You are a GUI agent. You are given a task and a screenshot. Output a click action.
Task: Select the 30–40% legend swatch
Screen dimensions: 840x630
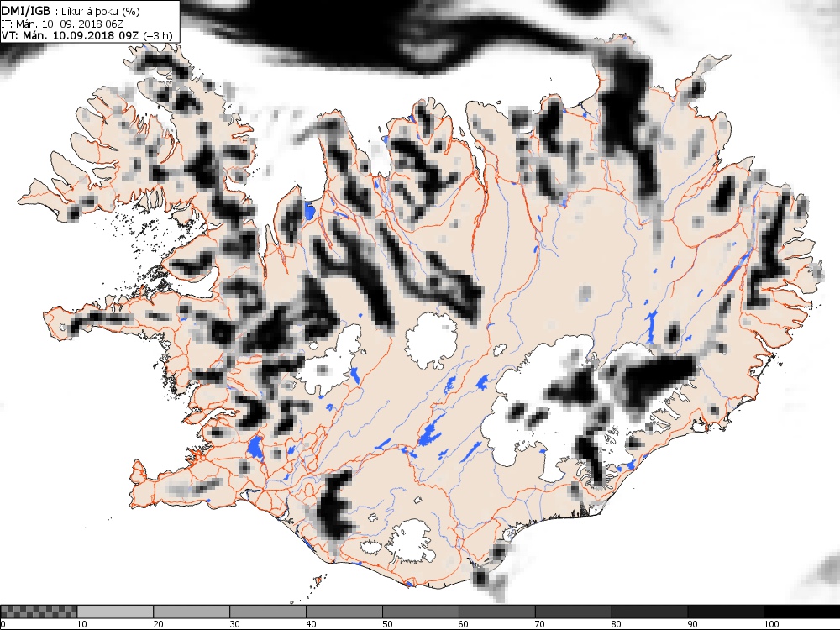click(x=267, y=612)
